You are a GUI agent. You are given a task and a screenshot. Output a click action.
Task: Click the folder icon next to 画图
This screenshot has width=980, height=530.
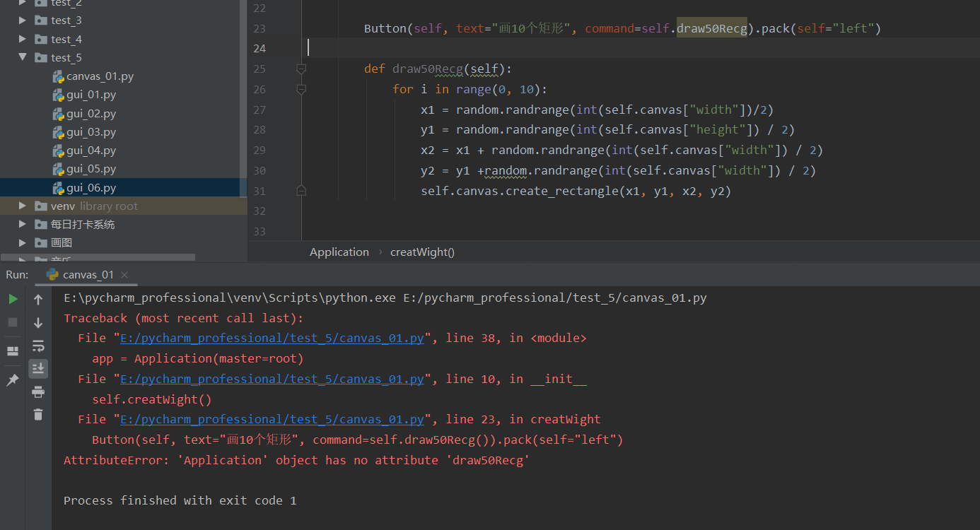pyautogui.click(x=41, y=242)
